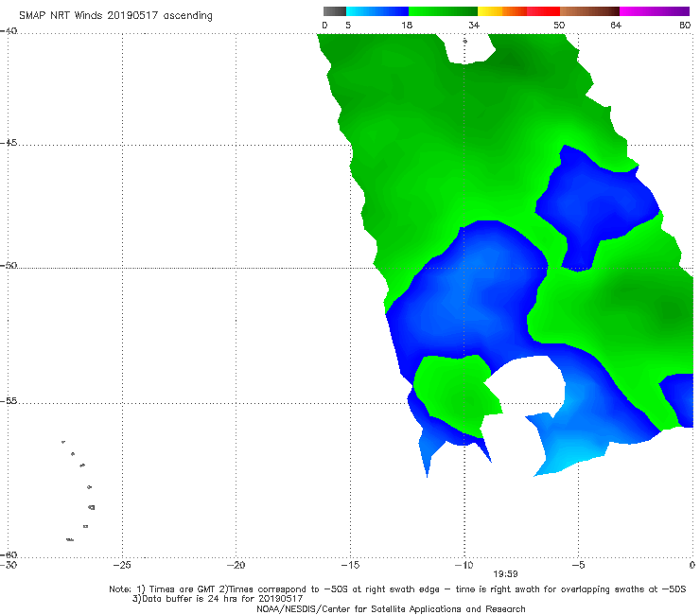Click the red segment of the colorbar
This screenshot has height=615, width=700.
[x=543, y=11]
